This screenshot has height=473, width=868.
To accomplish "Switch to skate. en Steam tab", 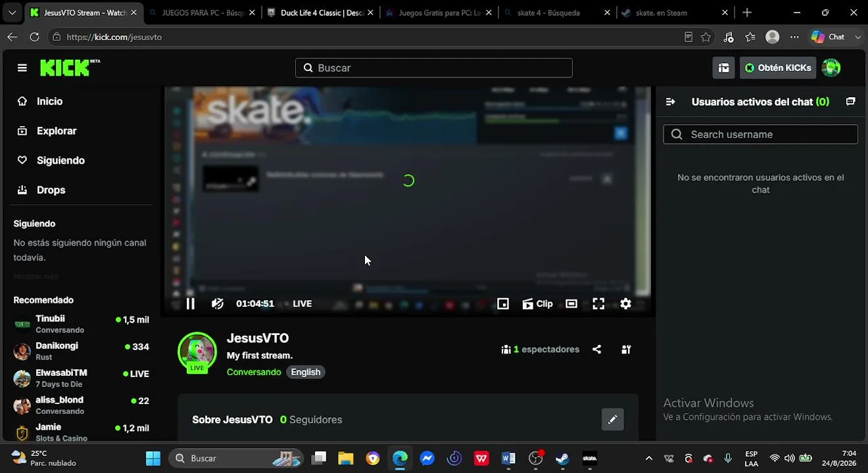I will click(676, 12).
